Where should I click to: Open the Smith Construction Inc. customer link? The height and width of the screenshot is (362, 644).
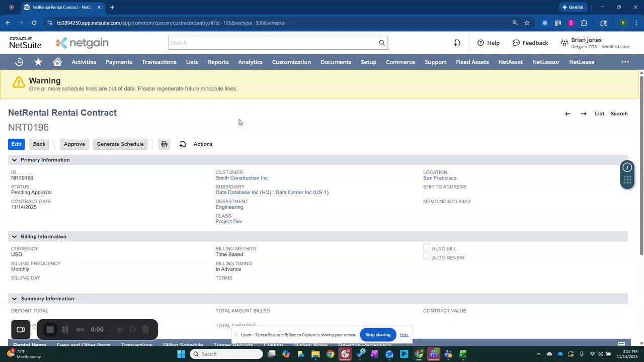pyautogui.click(x=242, y=178)
